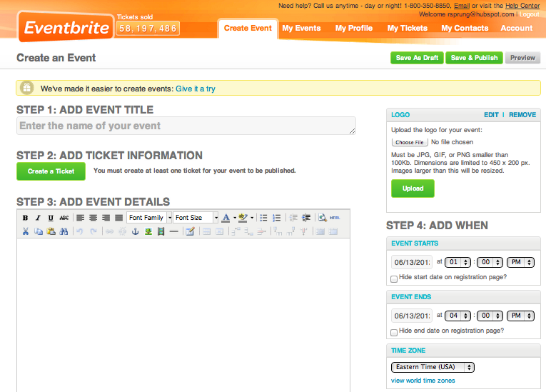This screenshot has width=546, height=392.
Task: Open the Account tab
Action: 517,29
